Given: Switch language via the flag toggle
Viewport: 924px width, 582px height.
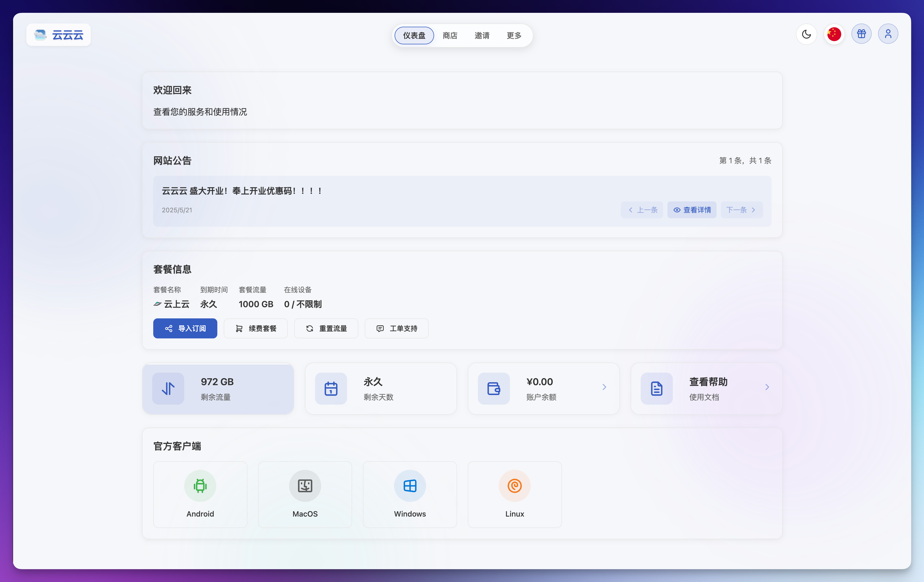Looking at the screenshot, I should (834, 34).
